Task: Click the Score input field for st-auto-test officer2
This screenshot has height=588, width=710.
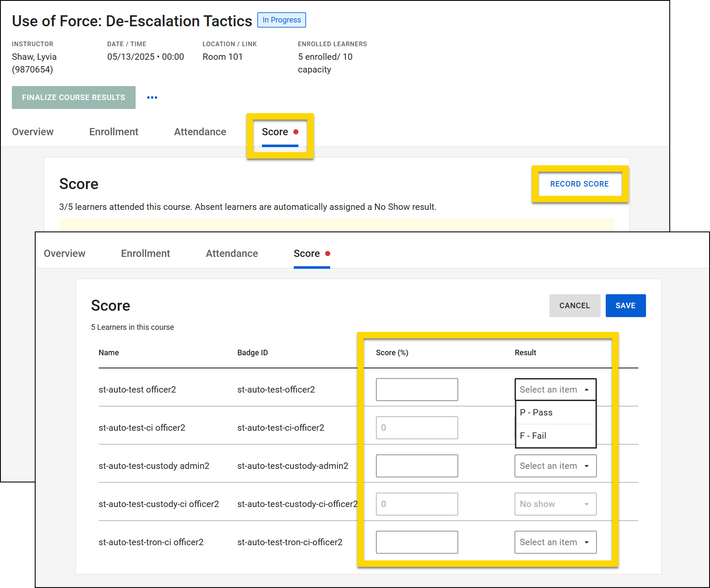Action: click(416, 389)
